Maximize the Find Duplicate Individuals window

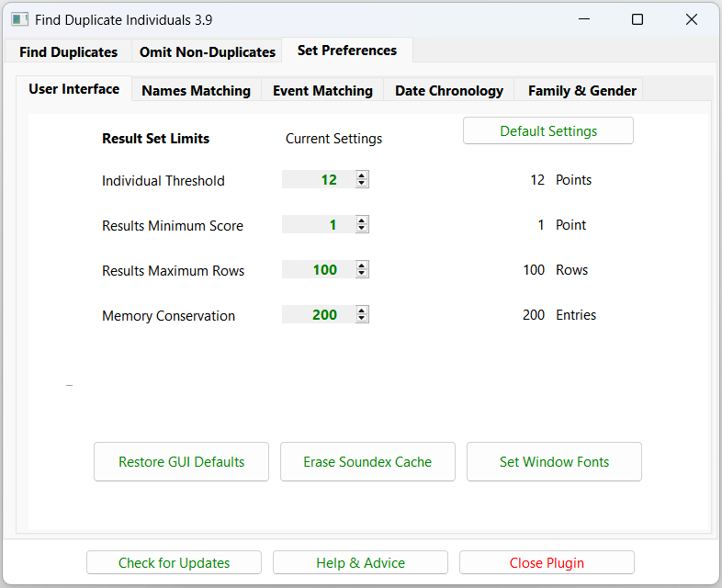point(637,19)
